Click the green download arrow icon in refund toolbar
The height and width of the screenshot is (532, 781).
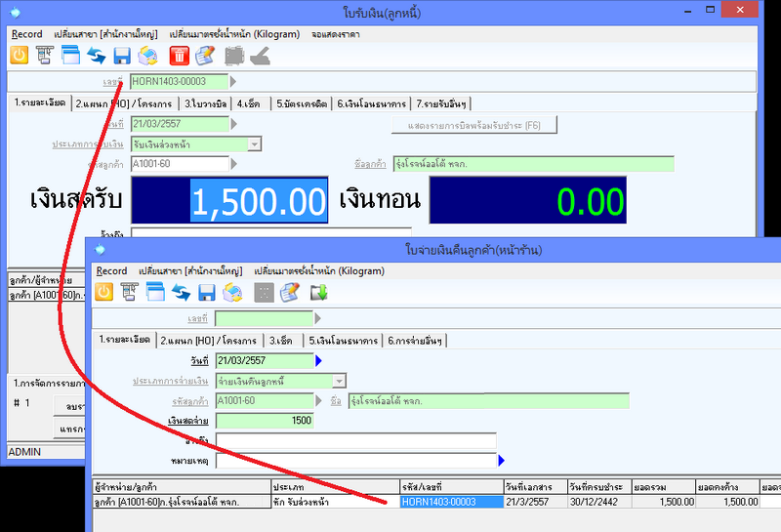click(x=318, y=292)
